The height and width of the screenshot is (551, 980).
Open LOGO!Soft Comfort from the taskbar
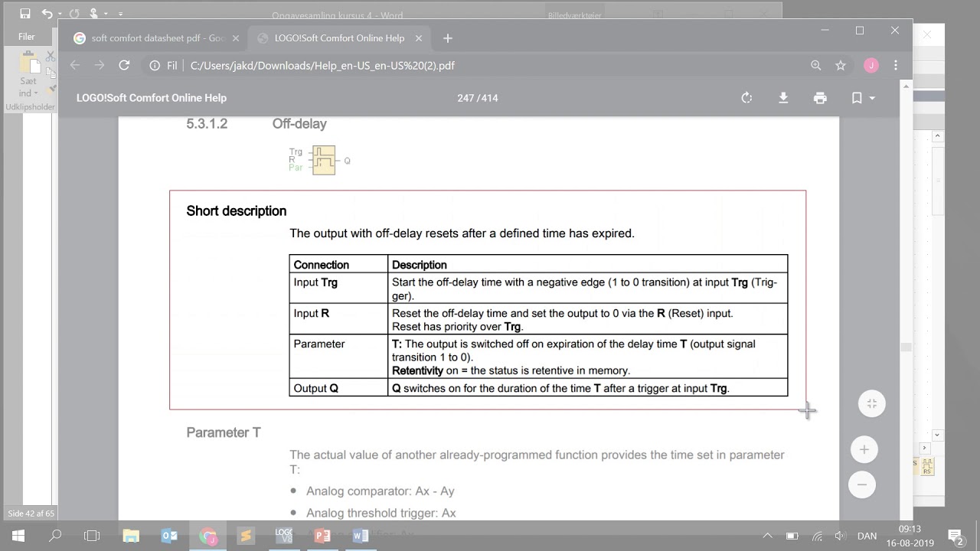click(x=284, y=536)
